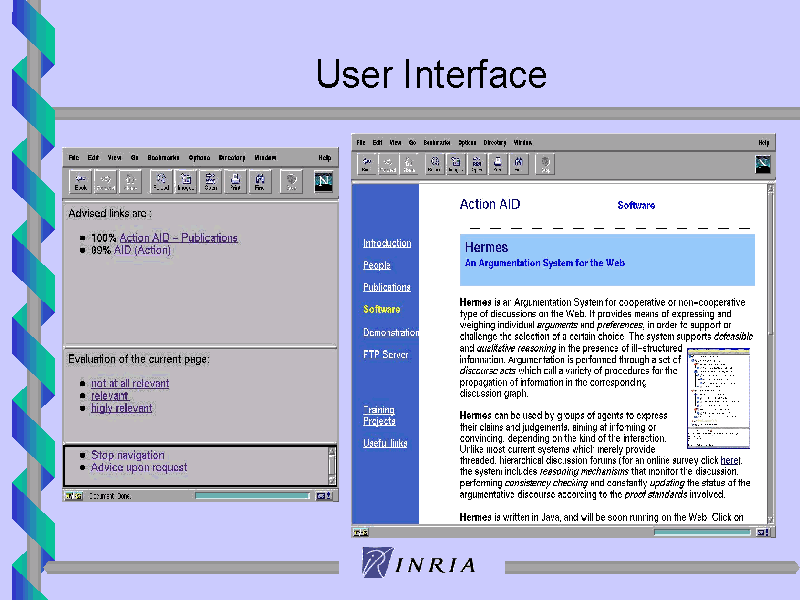Click the Hermes discussion graph screenshot thumbnail

coord(718,398)
